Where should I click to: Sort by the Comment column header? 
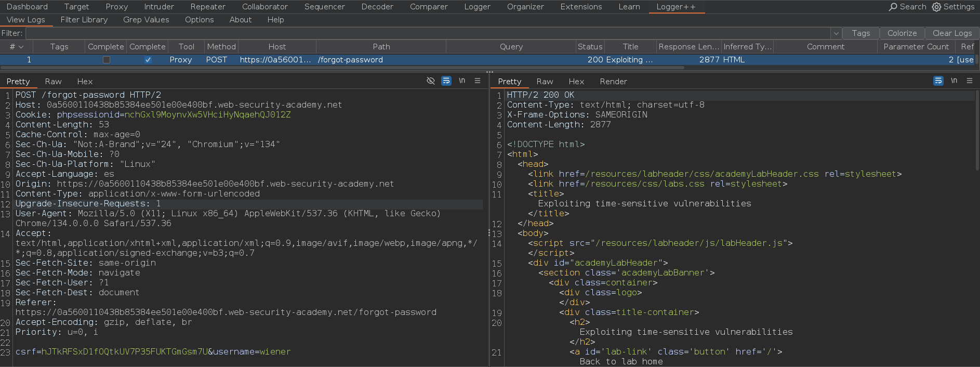(x=826, y=47)
